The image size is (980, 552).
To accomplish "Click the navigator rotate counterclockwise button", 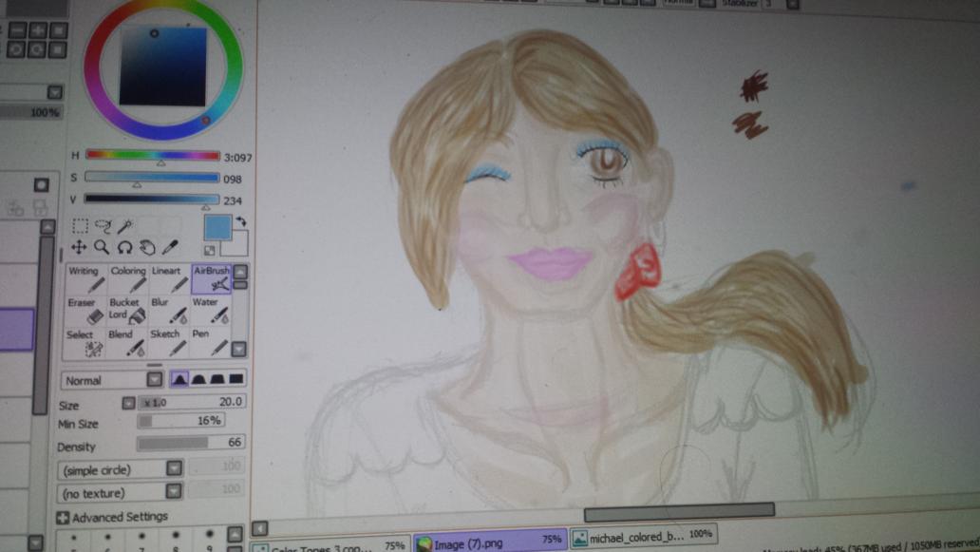I will 15,49.
